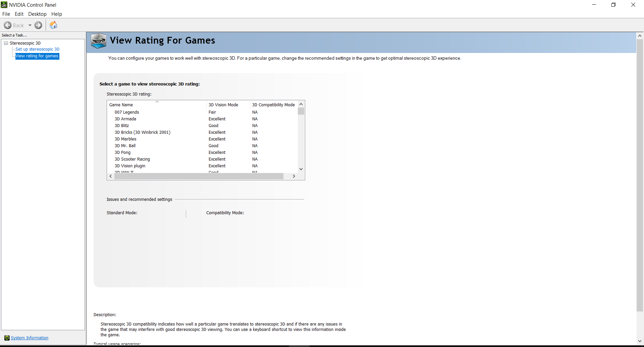
Task: Open Back history dropdown arrow
Action: point(30,25)
